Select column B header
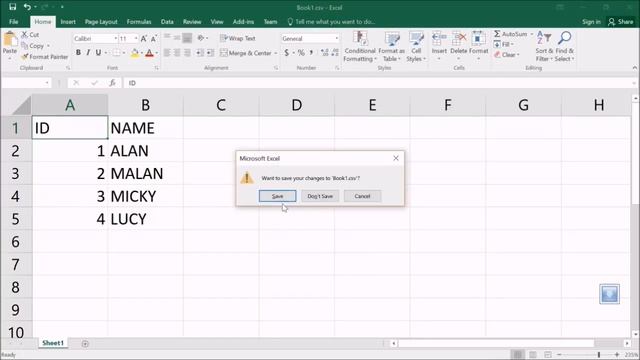Viewport: 640px width, 360px height. point(145,105)
